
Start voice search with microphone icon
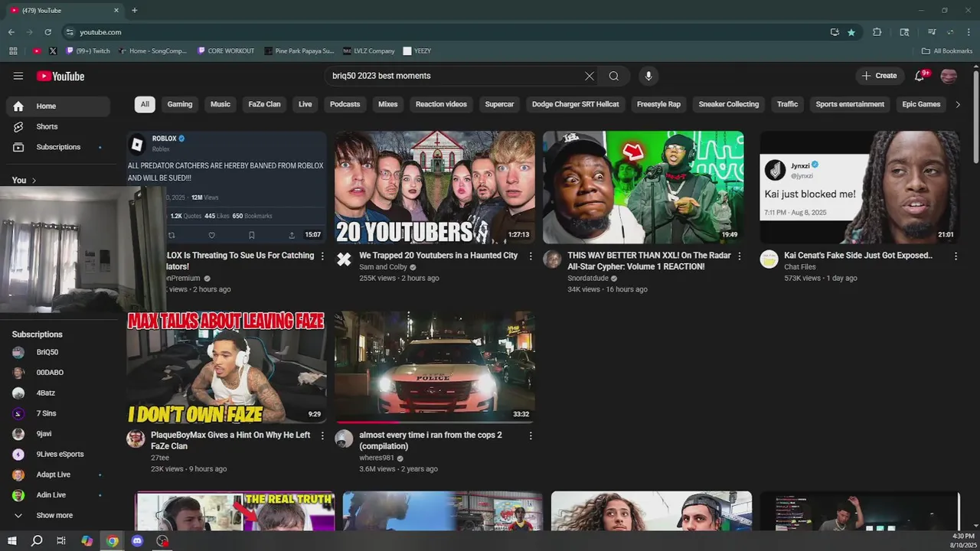coord(648,76)
